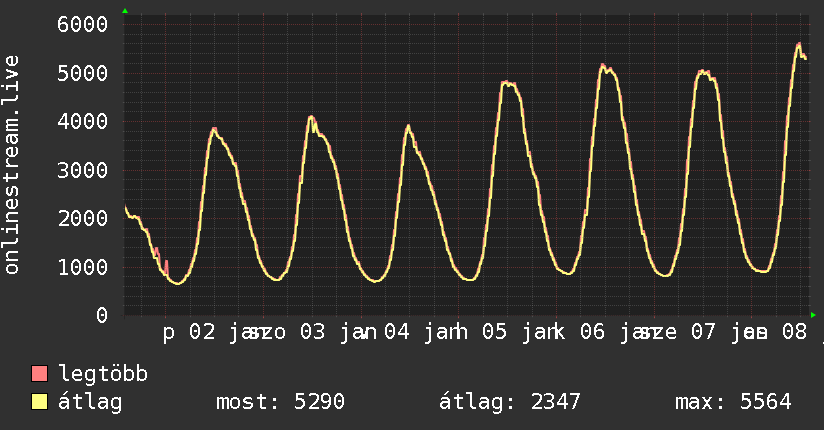
Task: Click the 02 date label on x-axis
Action: [202, 332]
